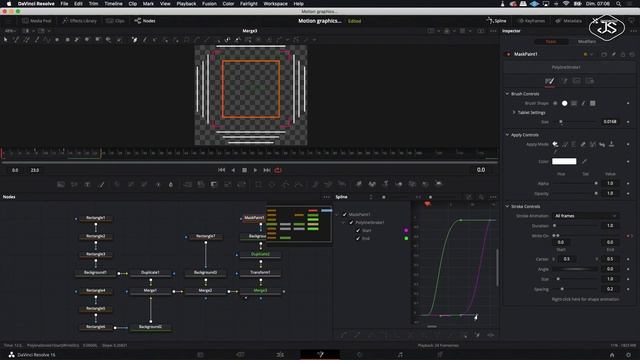Jump to last frame in transport
This screenshot has width=640, height=360.
coord(267,170)
